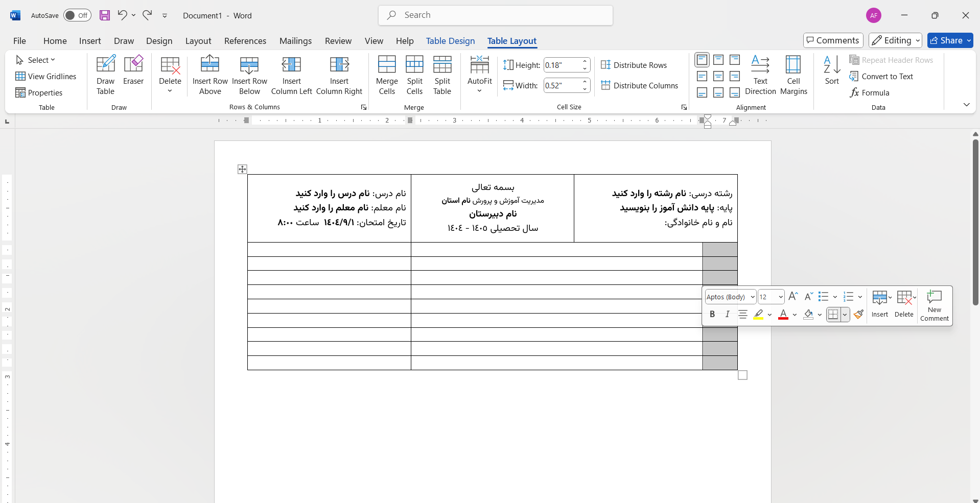Image resolution: width=980 pixels, height=503 pixels.
Task: Click Decrease Font Size in mini toolbar
Action: (808, 297)
